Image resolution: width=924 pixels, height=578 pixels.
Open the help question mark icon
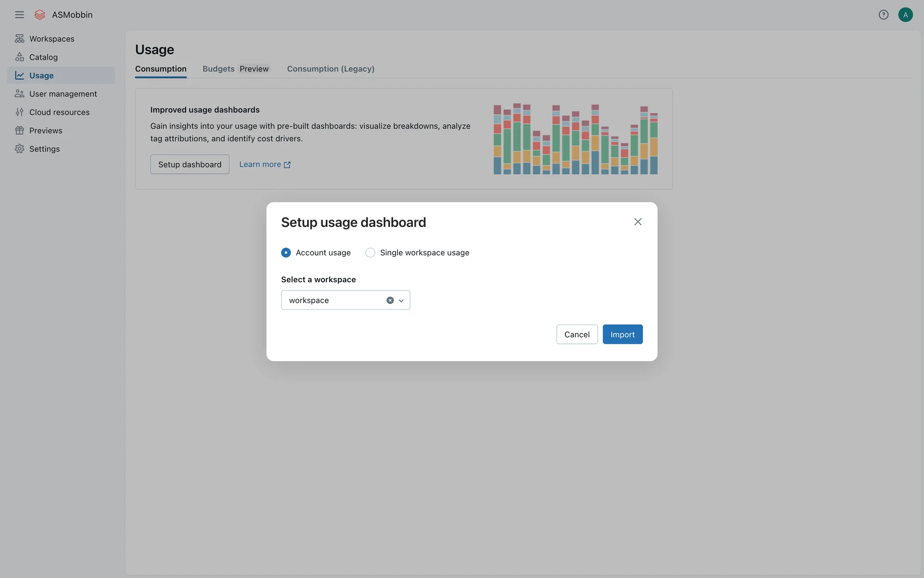(883, 14)
